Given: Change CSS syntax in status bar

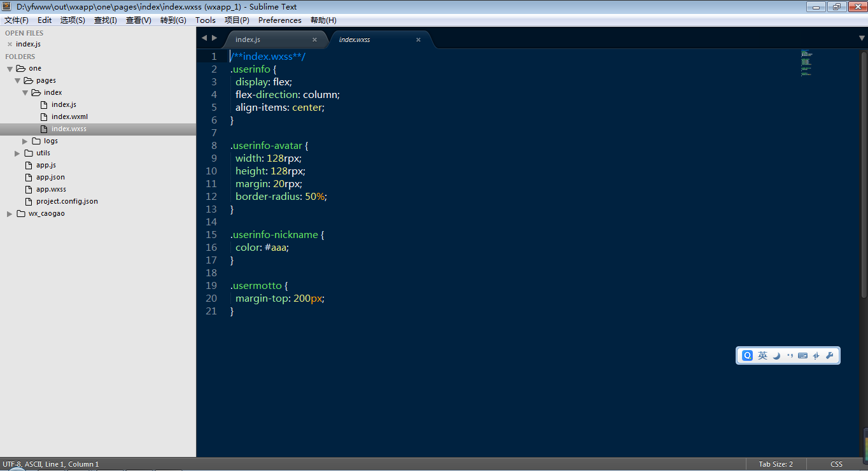Looking at the screenshot, I should tap(836, 465).
